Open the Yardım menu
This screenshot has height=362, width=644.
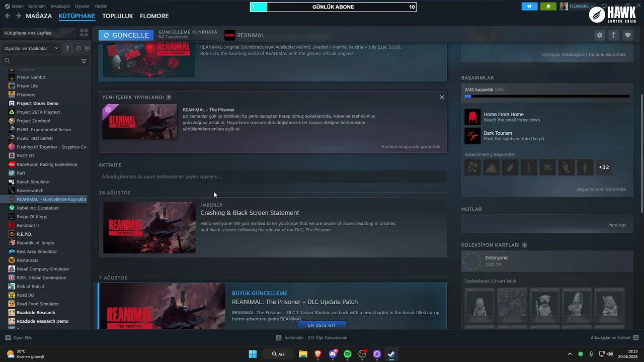[101, 6]
